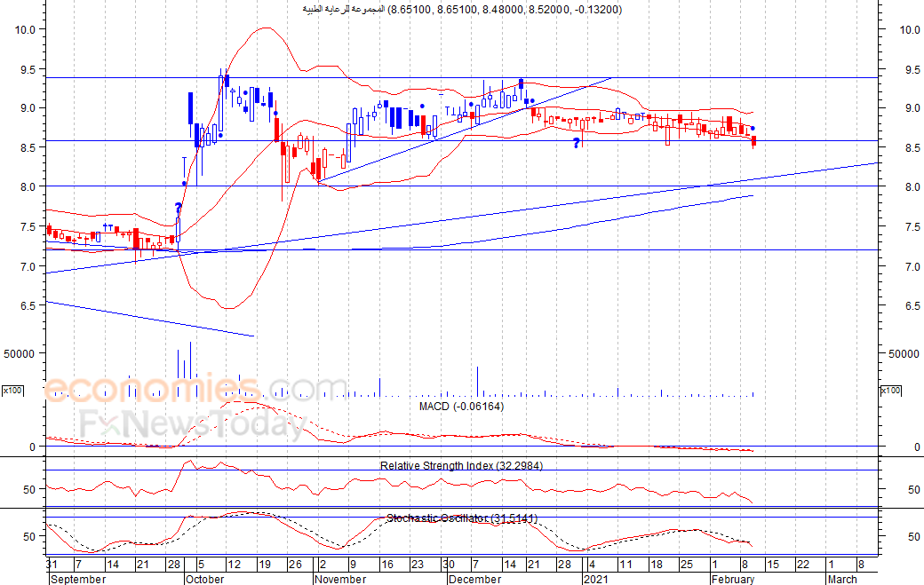Click the Stochastic 50 level label on left
The image size is (924, 585).
click(x=29, y=537)
